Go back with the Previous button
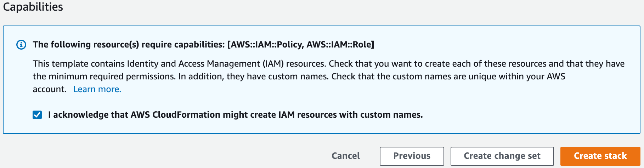644x168 pixels. 412,156
